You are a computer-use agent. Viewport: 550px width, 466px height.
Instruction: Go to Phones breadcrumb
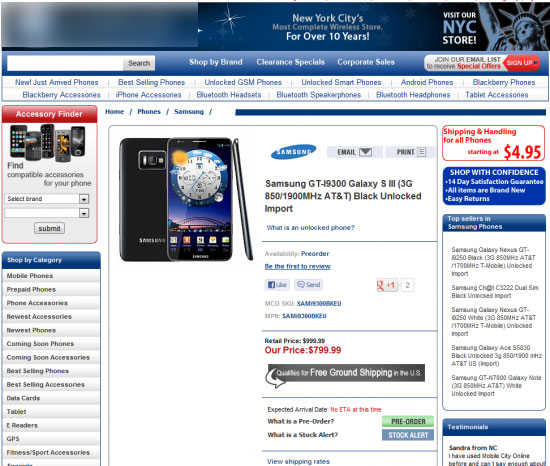point(149,112)
